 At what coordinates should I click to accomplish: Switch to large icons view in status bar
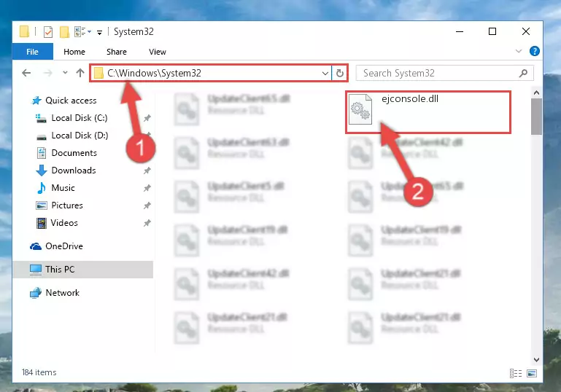tap(532, 373)
